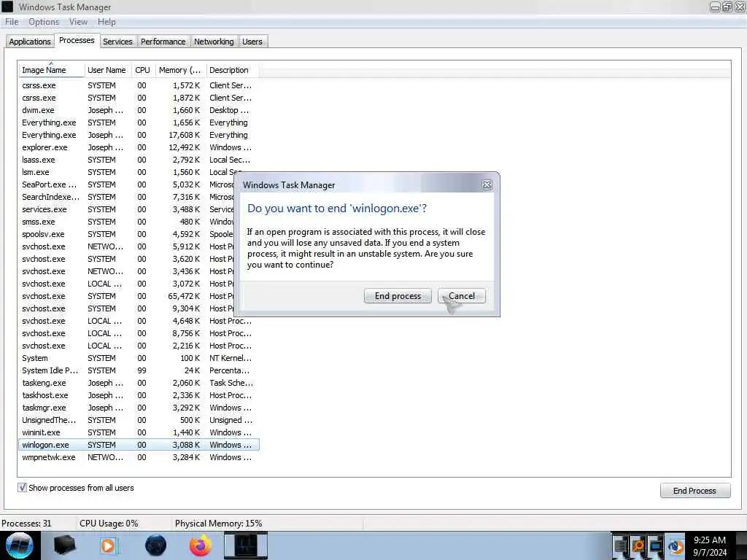Open the Networking tab

click(214, 42)
